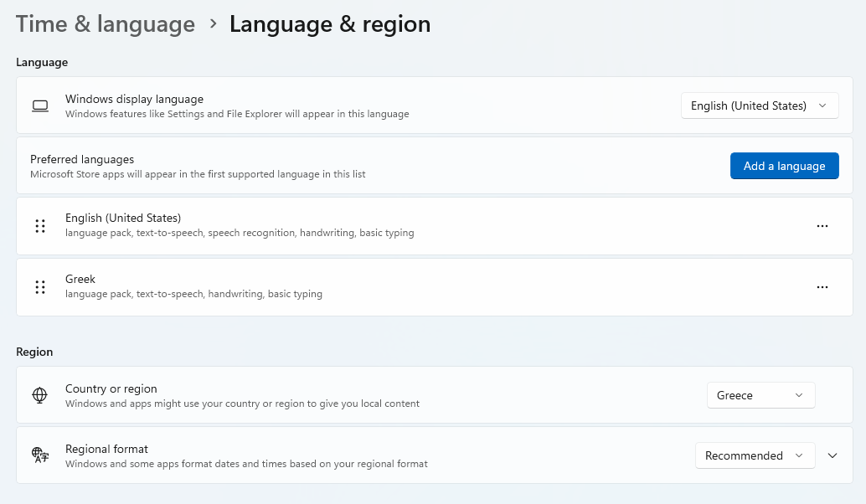Click the Regional format label text

107,449
